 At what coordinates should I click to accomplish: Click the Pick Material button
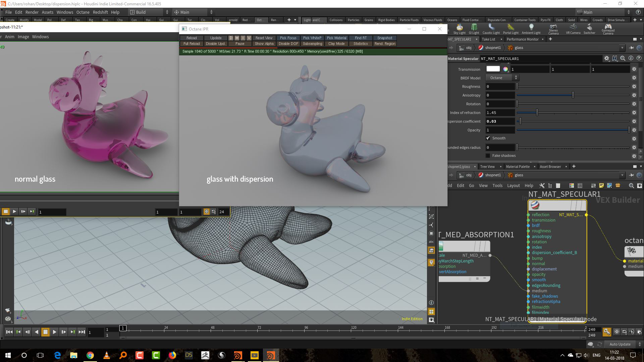tap(336, 38)
